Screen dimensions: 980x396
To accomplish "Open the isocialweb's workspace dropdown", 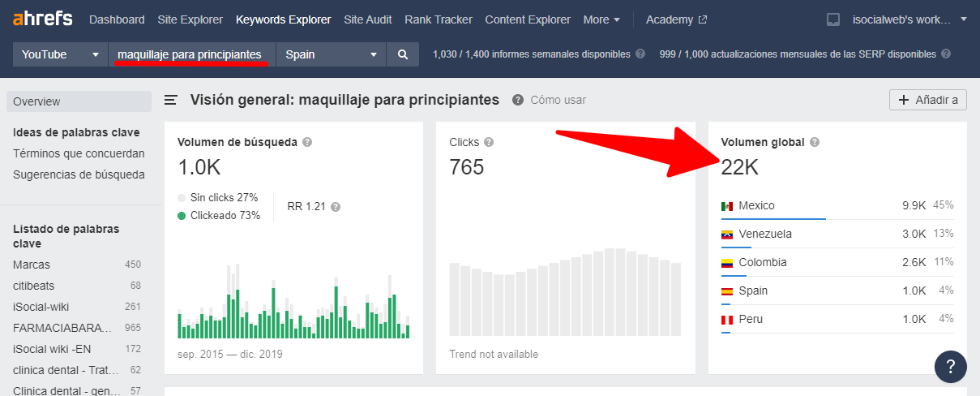I will coord(909,19).
